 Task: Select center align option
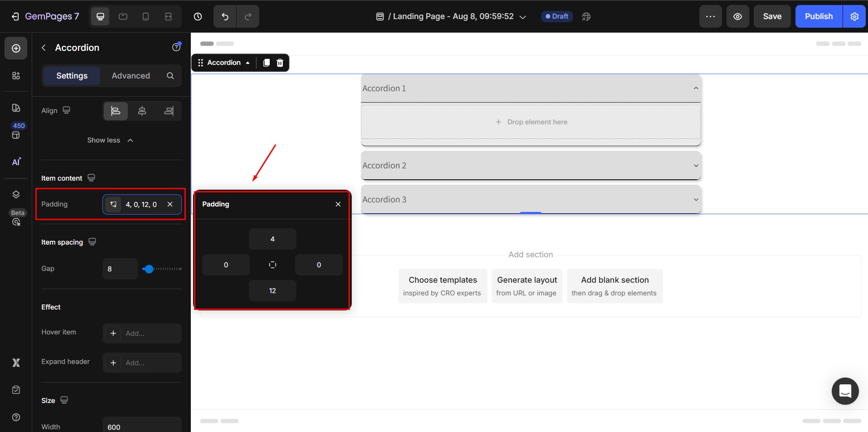click(x=142, y=111)
